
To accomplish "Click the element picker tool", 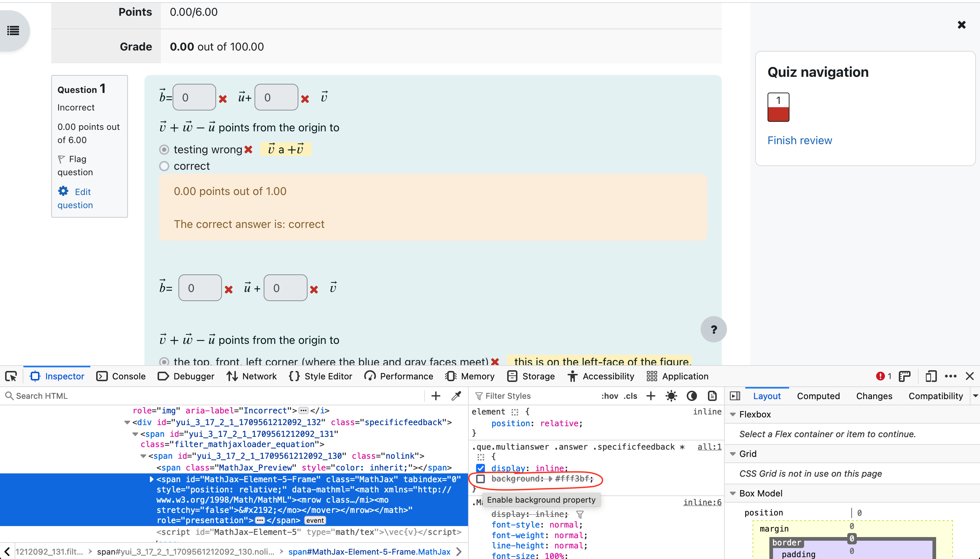I will (11, 376).
